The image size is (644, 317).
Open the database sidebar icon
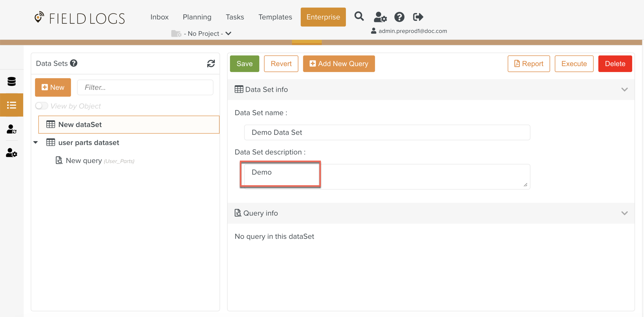click(x=12, y=82)
